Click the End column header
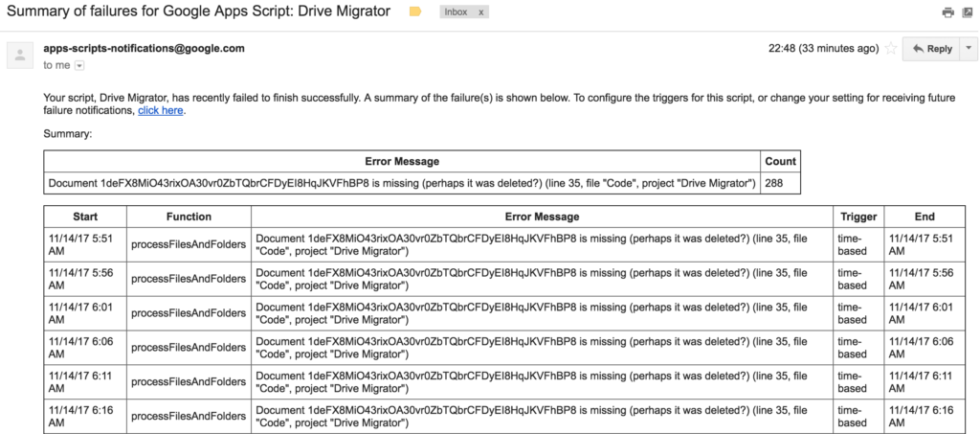Screen dimensions: 980x434 tap(924, 217)
